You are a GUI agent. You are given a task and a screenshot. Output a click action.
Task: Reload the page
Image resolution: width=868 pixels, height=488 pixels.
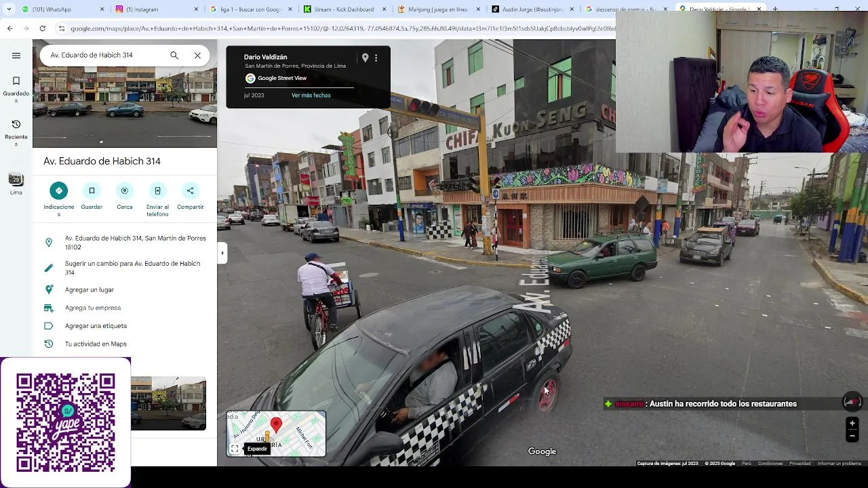click(x=43, y=28)
